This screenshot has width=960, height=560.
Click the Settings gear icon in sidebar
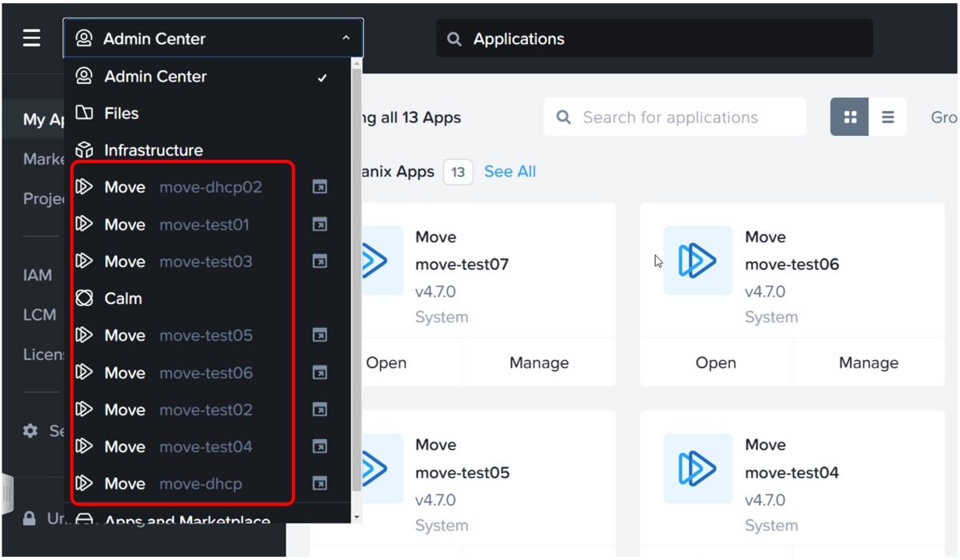click(30, 431)
